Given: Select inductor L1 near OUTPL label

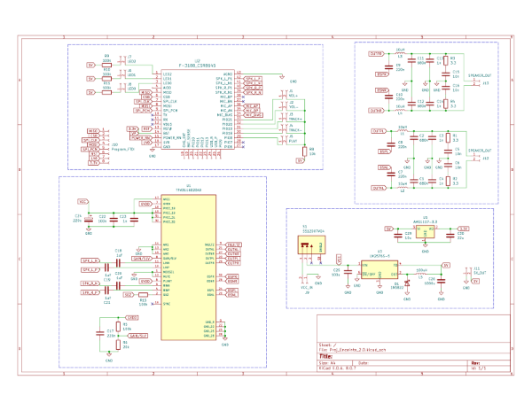Looking at the screenshot, I should pyautogui.click(x=403, y=130).
